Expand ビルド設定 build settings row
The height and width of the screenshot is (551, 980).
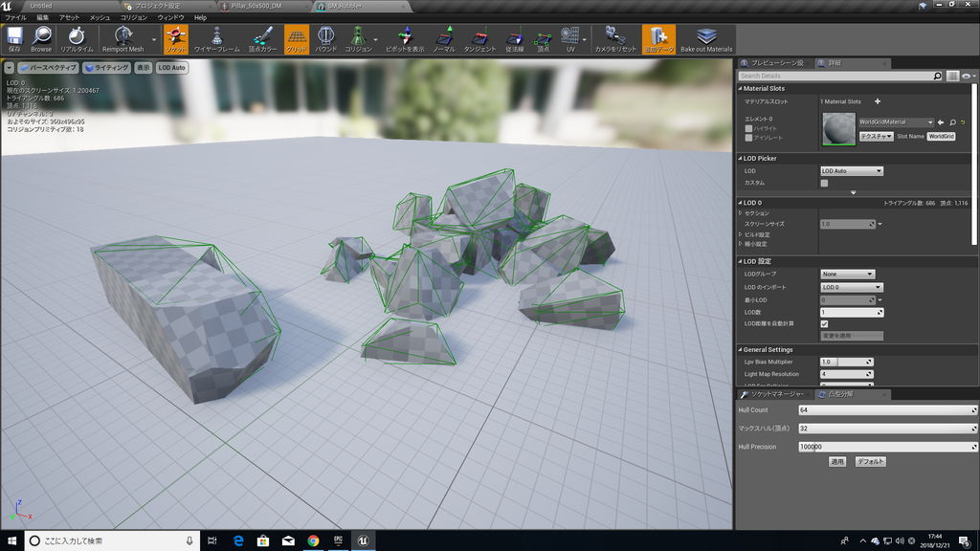pyautogui.click(x=741, y=234)
